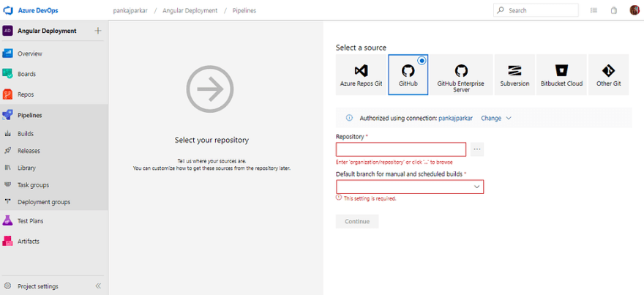Open the user profile avatar
This screenshot has width=644, height=295.
(634, 10)
